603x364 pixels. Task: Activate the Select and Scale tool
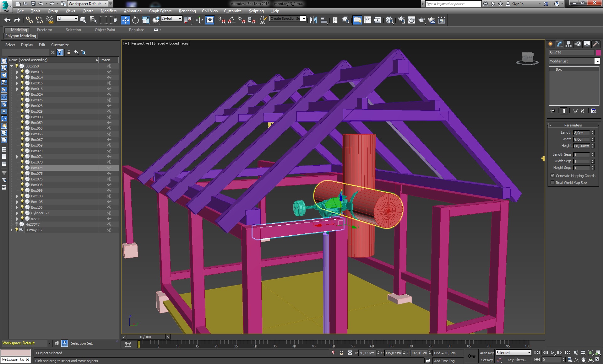click(146, 20)
